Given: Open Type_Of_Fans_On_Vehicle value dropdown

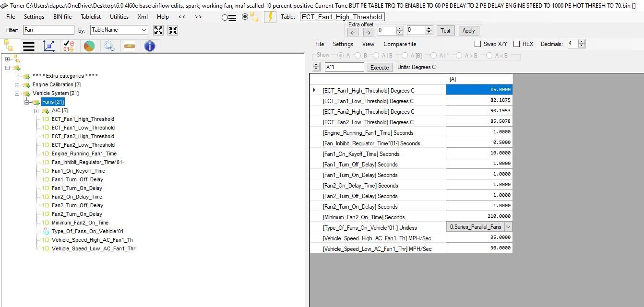Looking at the screenshot, I should (508, 227).
